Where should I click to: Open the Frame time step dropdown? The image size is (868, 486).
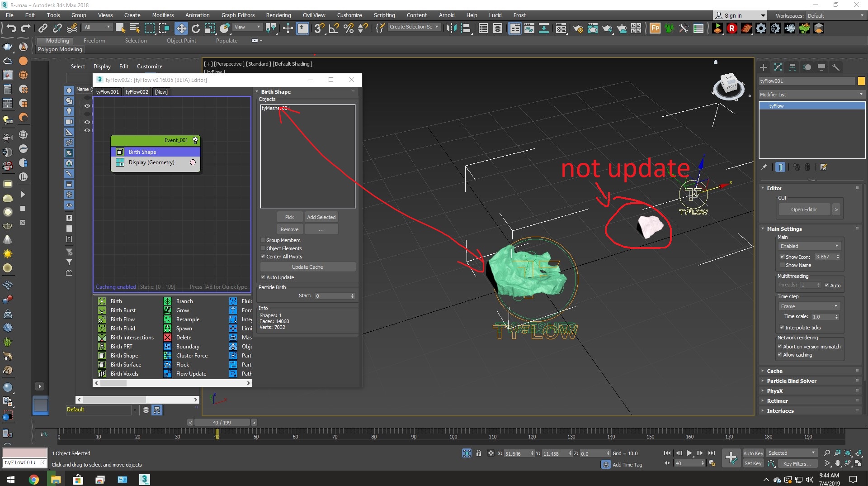809,306
